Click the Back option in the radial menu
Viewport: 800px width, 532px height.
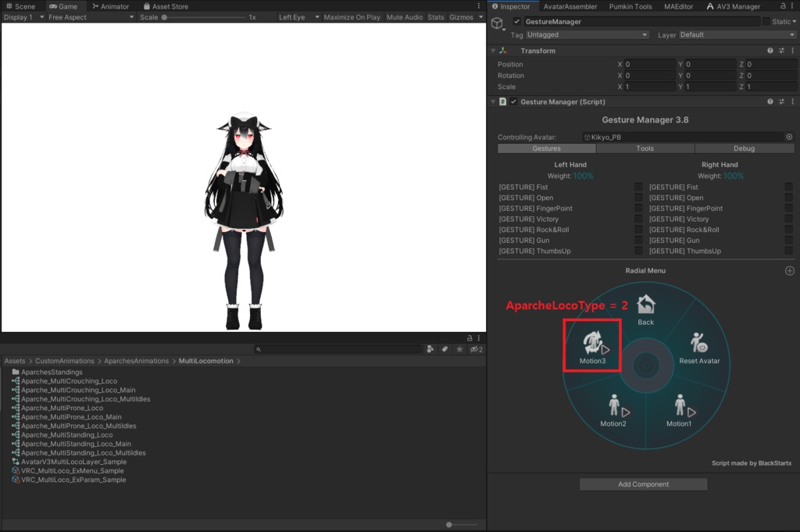[645, 305]
